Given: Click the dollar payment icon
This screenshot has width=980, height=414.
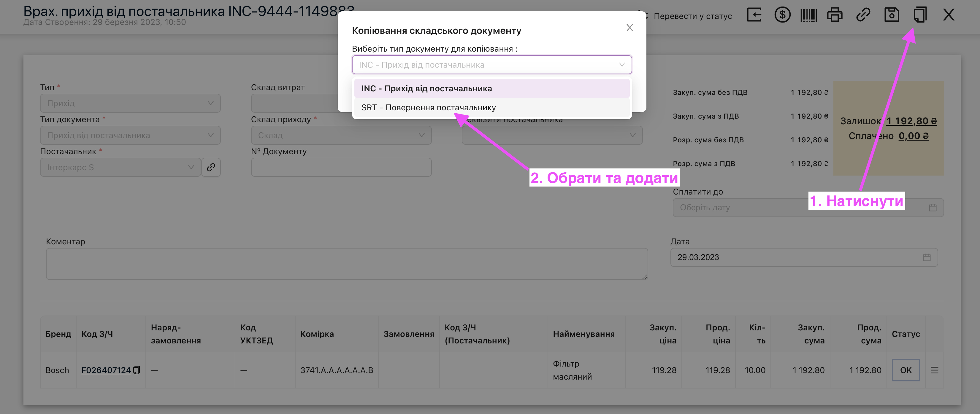Looking at the screenshot, I should point(782,15).
